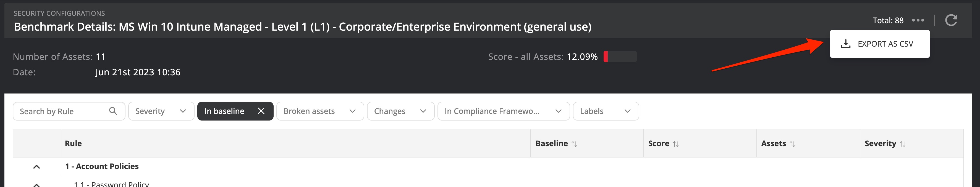
Task: Click the refresh icon in header
Action: [951, 20]
